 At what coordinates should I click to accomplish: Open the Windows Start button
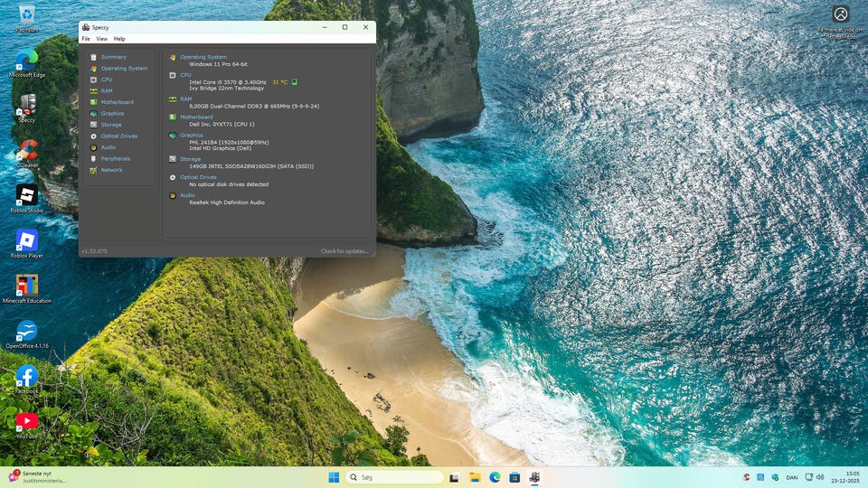click(x=334, y=477)
